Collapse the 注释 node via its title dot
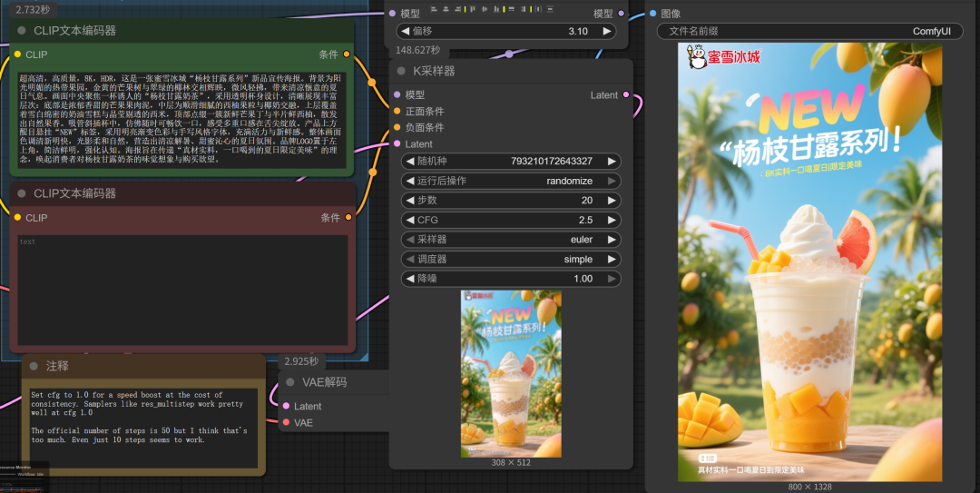Viewport: 980px width, 493px height. (34, 366)
